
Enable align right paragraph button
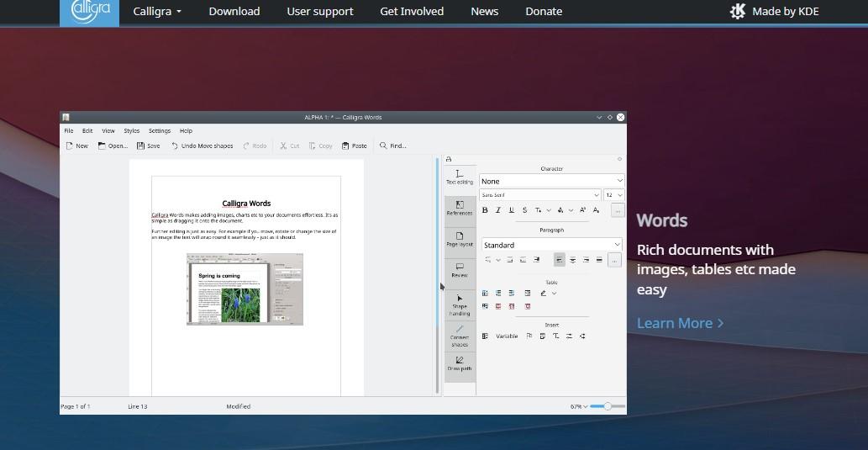[587, 260]
